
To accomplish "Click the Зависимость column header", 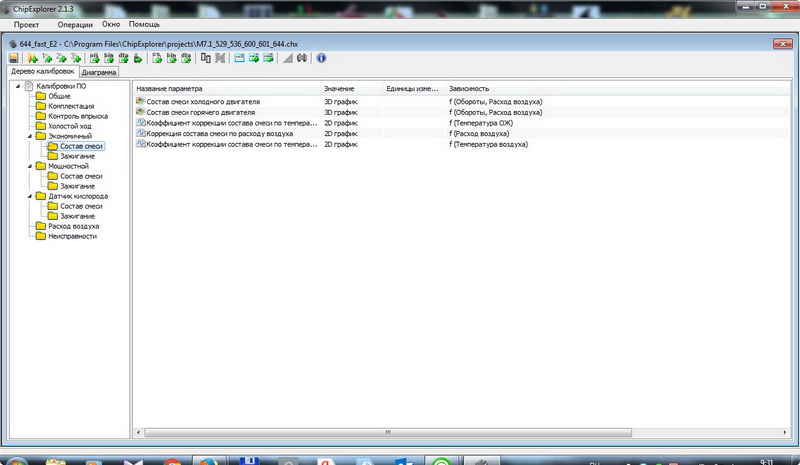I will (x=470, y=89).
